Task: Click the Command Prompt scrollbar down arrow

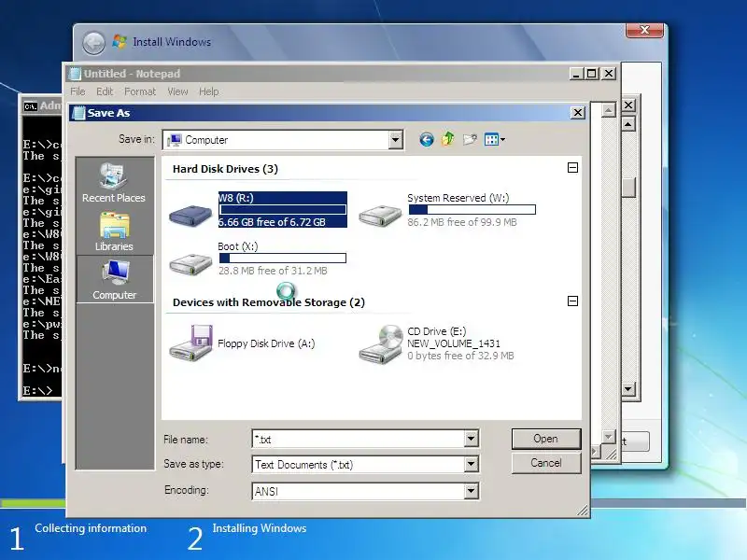Action: coord(628,389)
